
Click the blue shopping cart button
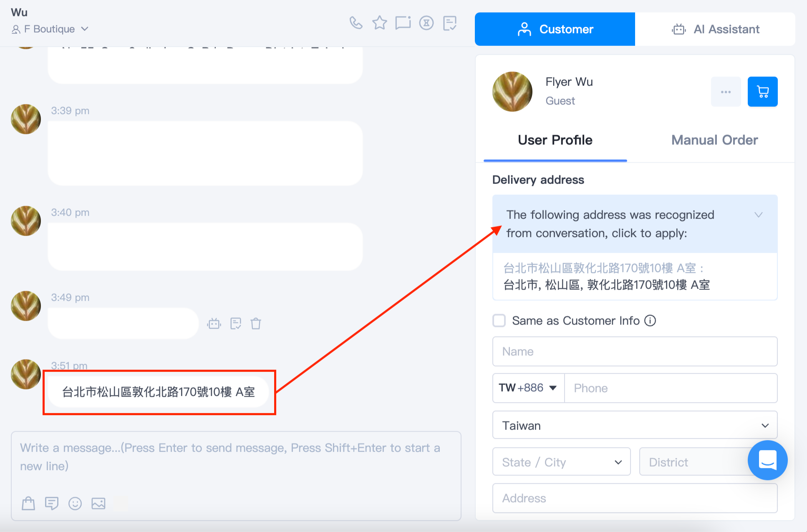(x=762, y=92)
